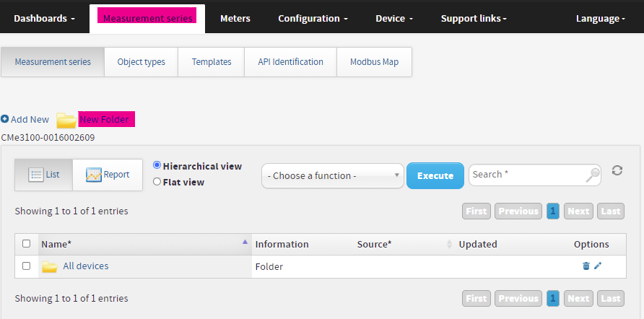
Task: Click the All devices folder icon
Action: click(x=50, y=267)
